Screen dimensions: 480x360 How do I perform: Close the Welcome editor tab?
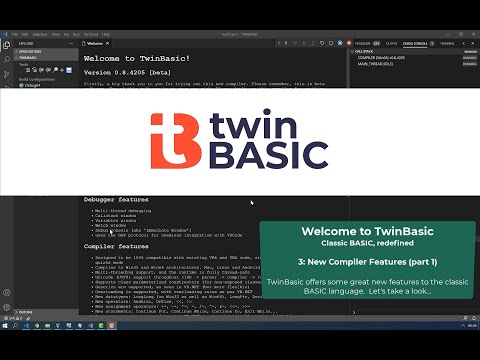pos(107,43)
